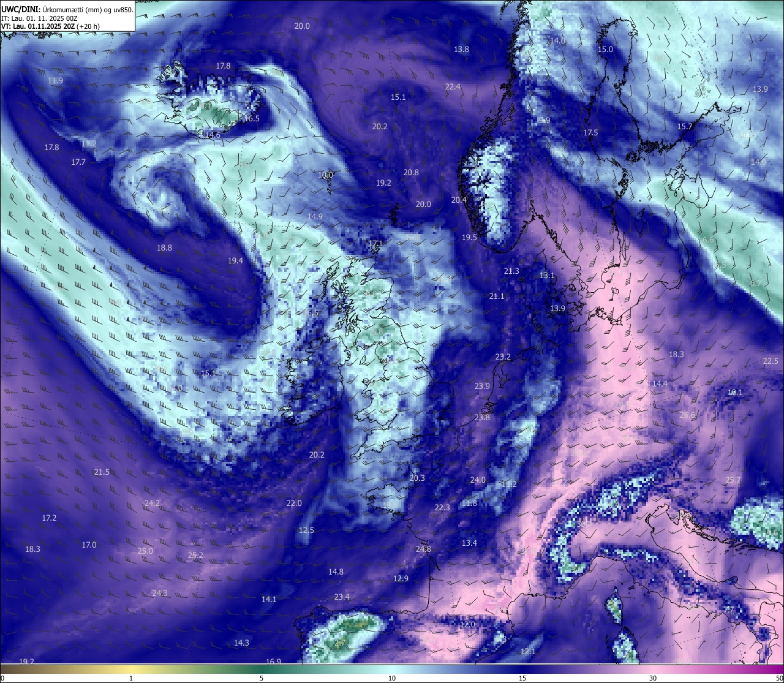
Task: Click the 17.1 value north of Scotland
Action: pos(375,243)
